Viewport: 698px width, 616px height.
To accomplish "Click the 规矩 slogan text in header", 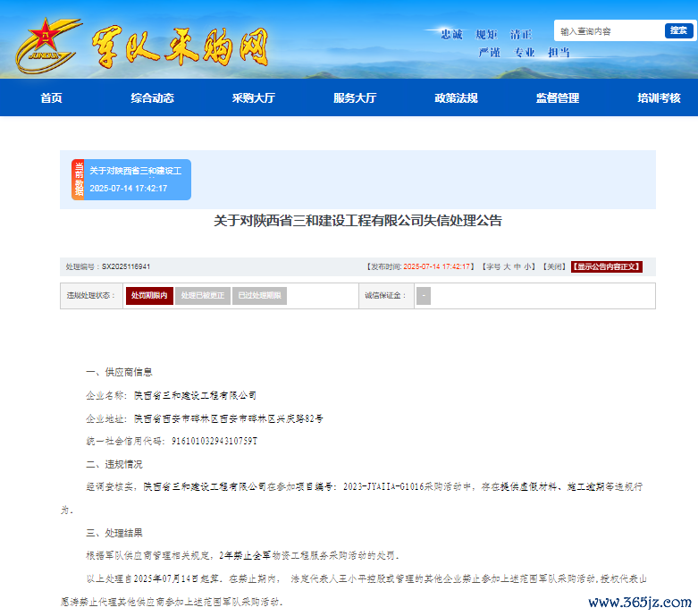I will tap(486, 35).
